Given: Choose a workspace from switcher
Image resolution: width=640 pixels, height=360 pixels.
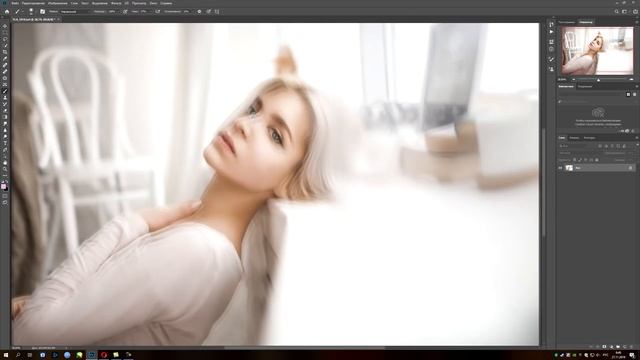Looking at the screenshot, I should click(x=625, y=12).
